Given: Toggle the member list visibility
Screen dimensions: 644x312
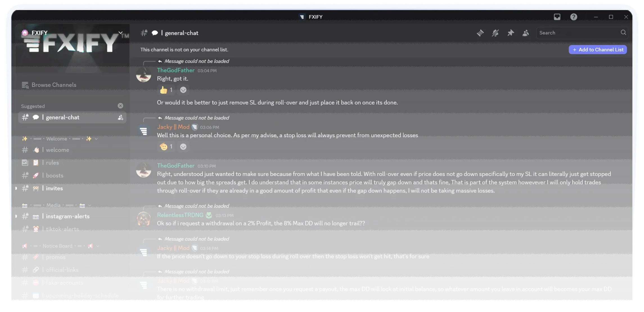Looking at the screenshot, I should (526, 33).
